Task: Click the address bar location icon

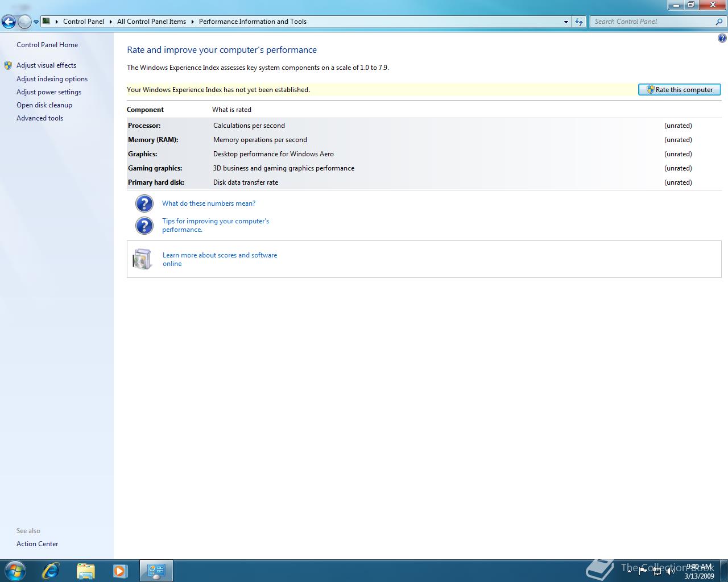Action: (47, 22)
